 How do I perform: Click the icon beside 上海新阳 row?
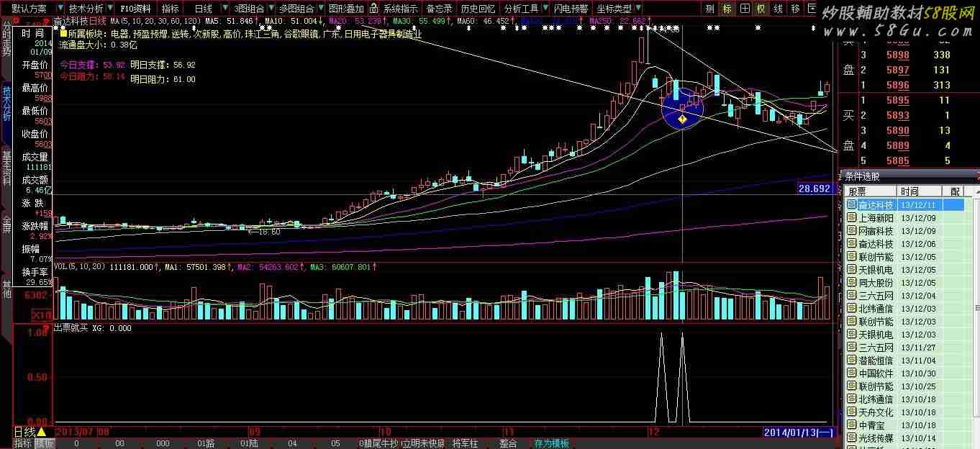[x=852, y=218]
